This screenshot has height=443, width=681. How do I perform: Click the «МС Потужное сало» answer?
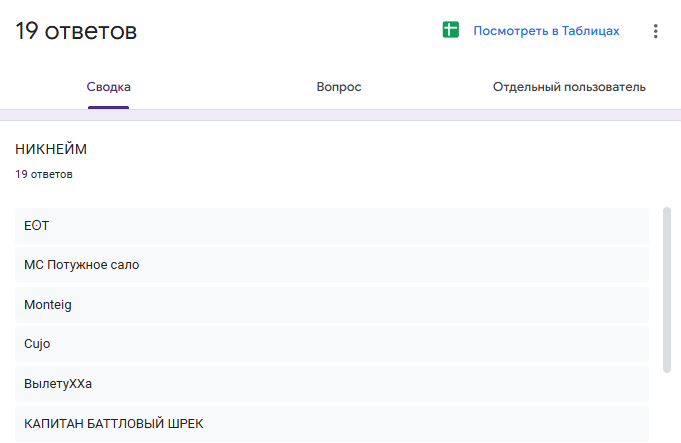[82, 265]
